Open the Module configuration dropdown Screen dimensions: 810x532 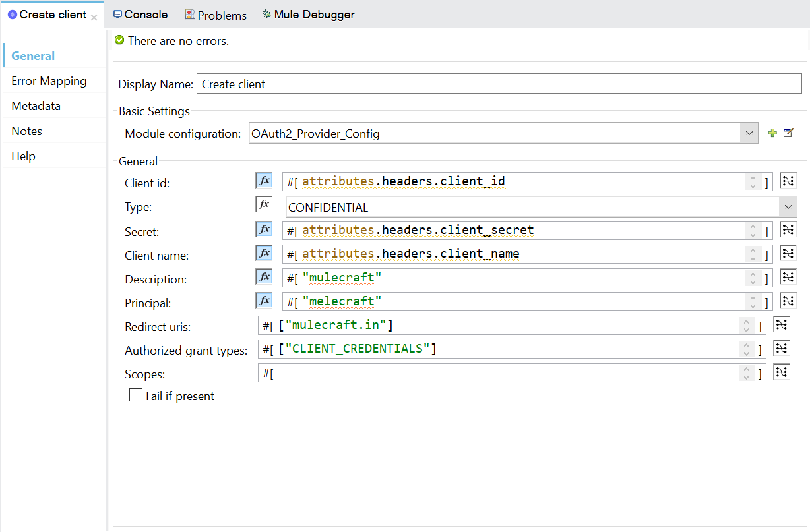tap(749, 133)
